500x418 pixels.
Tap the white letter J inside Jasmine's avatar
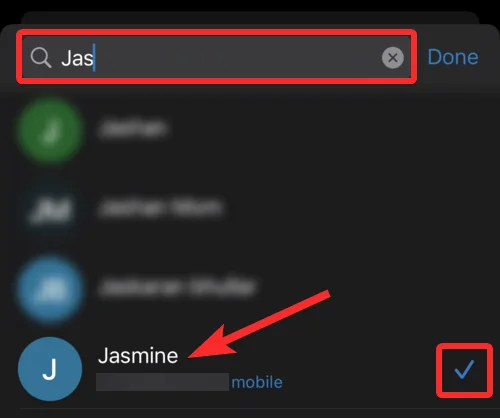point(50,370)
